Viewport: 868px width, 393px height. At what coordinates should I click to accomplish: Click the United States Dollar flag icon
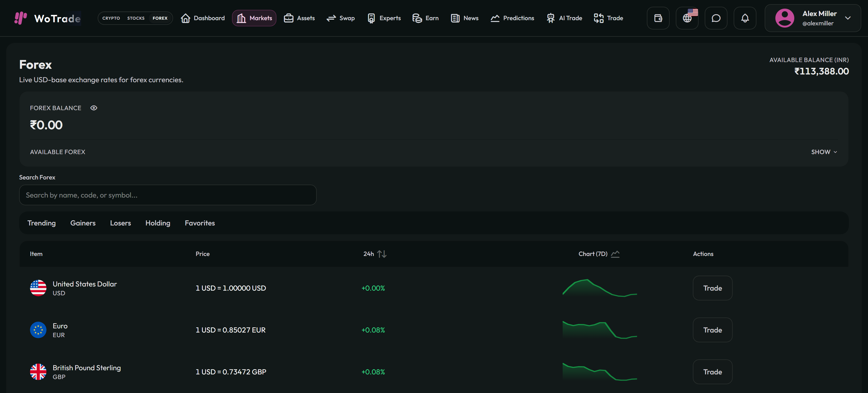[x=38, y=288]
